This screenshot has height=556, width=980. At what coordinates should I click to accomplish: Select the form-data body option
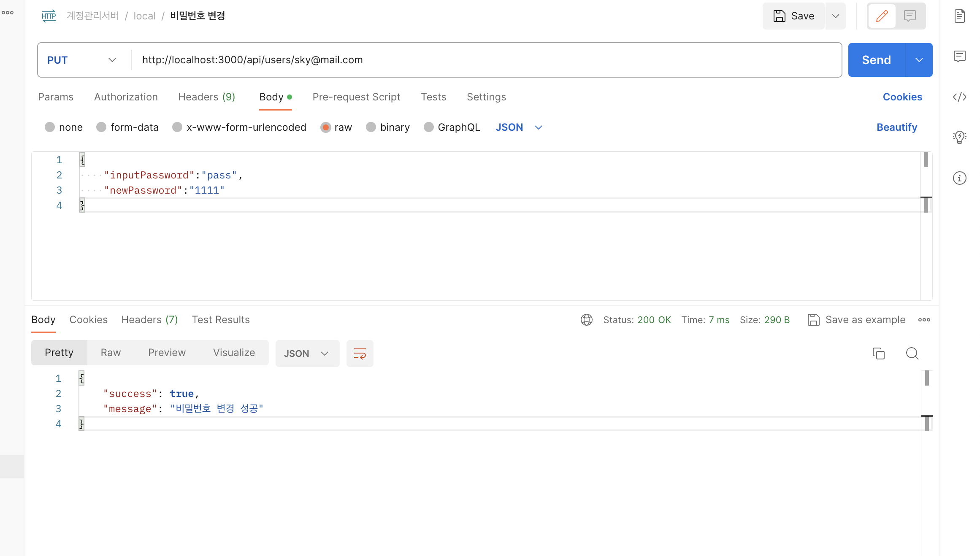(101, 127)
